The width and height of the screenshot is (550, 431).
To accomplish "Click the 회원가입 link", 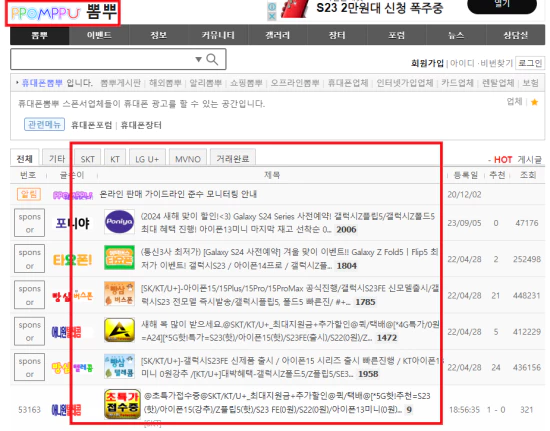I will coord(427,63).
